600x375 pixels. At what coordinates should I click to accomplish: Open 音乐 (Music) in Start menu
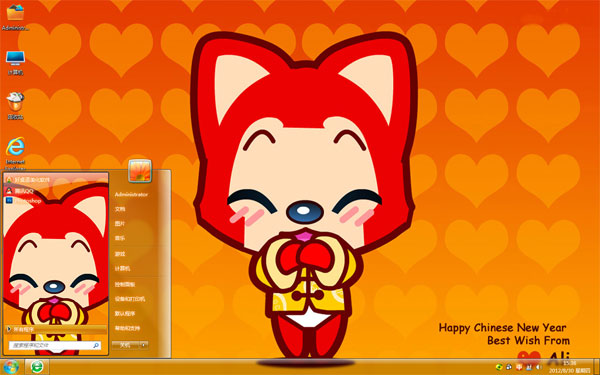coord(120,238)
